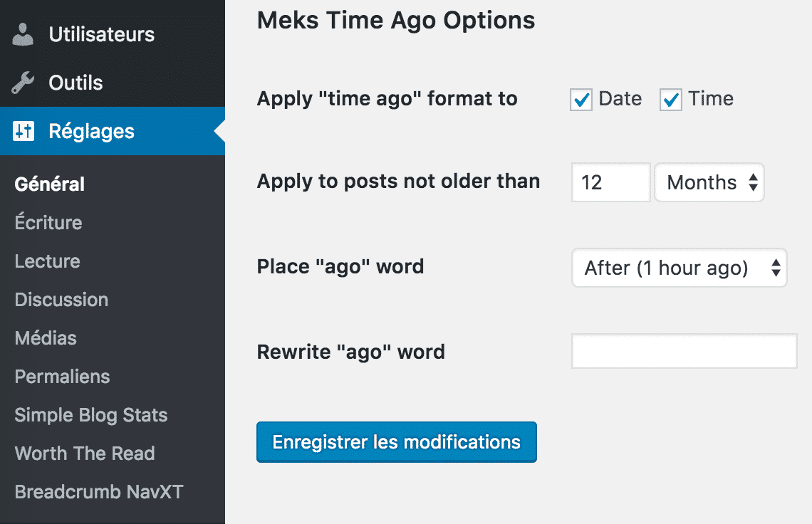Open the Discussion settings

(x=61, y=299)
